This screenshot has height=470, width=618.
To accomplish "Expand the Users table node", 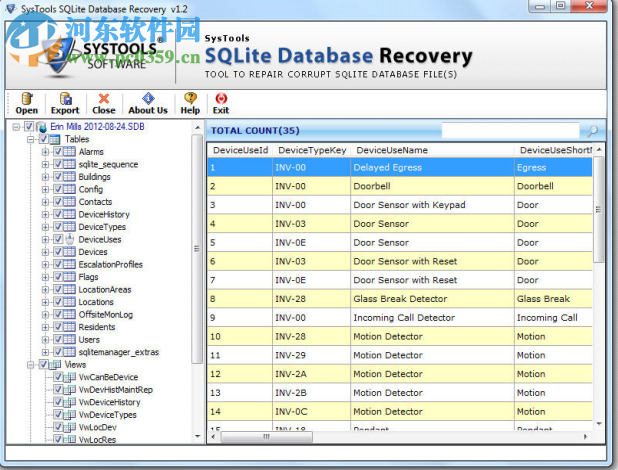I will (45, 339).
